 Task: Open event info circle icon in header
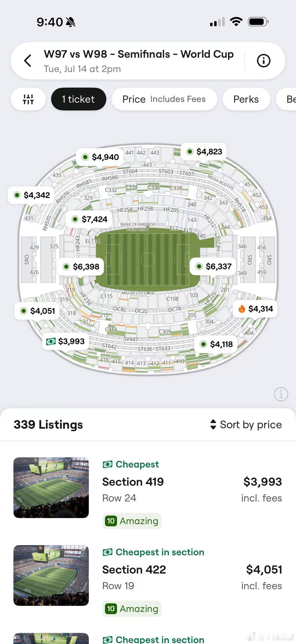[264, 61]
